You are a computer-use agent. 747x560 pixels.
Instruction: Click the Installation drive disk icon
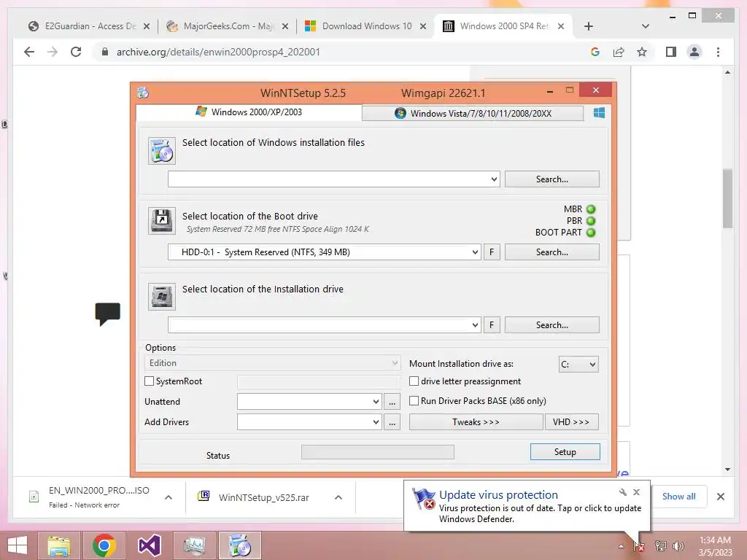coord(162,297)
